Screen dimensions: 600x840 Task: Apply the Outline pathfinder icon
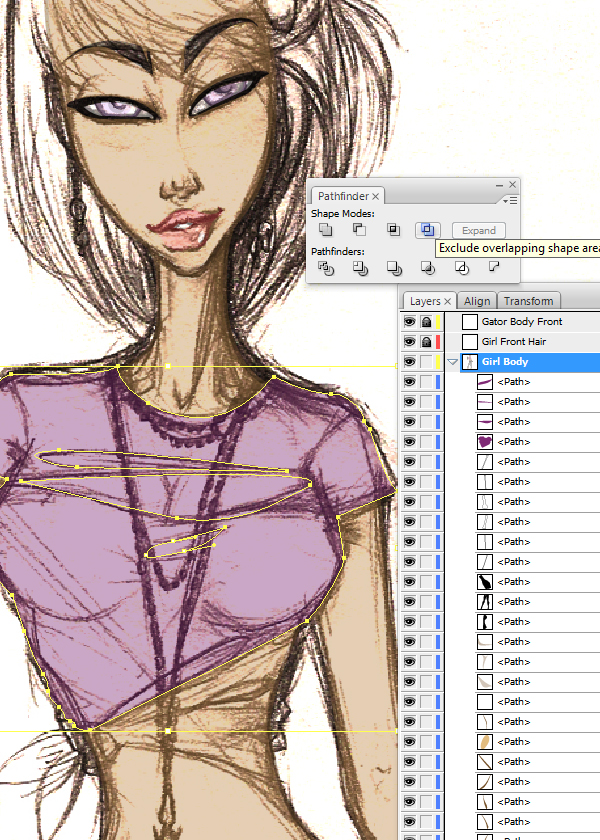(462, 268)
